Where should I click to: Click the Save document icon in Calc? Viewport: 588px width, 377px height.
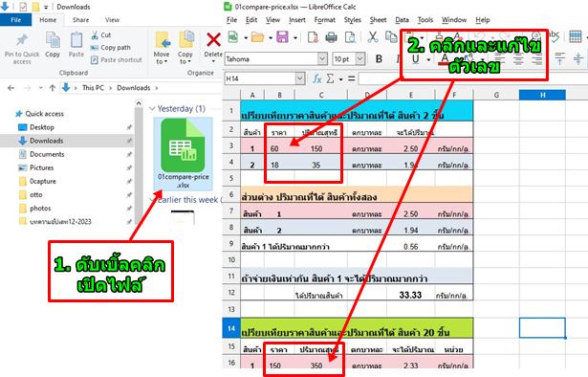click(282, 37)
